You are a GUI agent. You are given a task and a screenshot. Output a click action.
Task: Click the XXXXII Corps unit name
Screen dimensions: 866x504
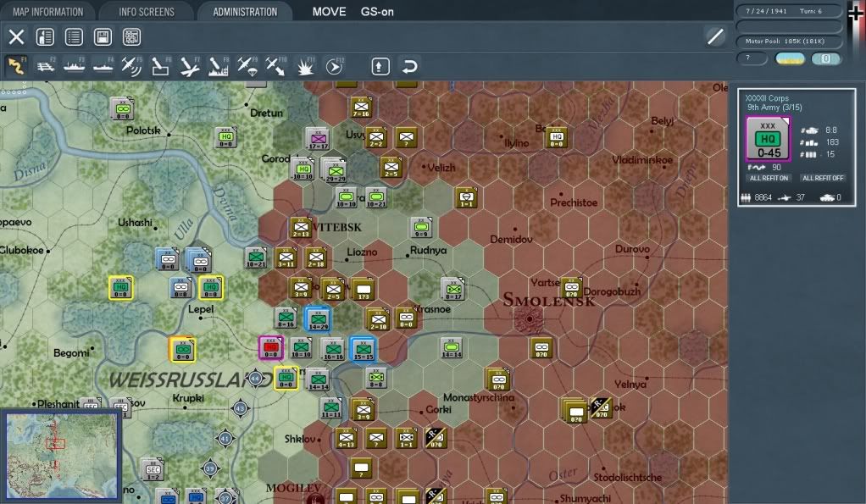(x=767, y=98)
